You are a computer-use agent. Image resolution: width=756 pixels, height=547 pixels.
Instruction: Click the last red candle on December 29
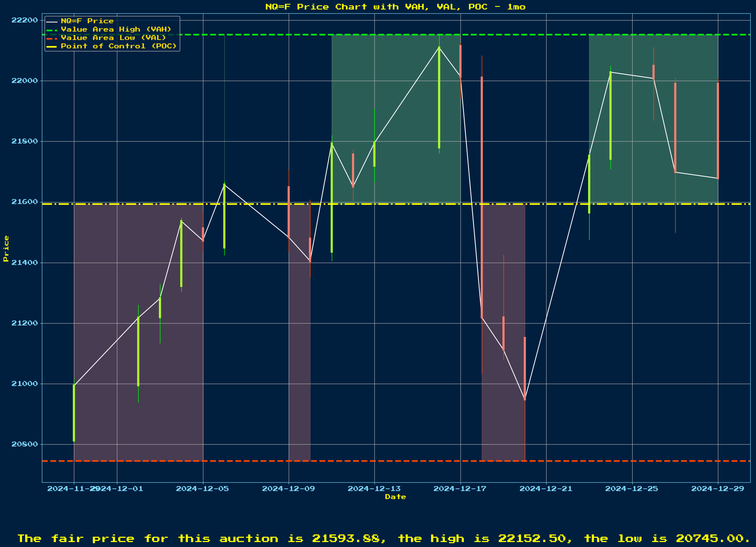click(718, 131)
